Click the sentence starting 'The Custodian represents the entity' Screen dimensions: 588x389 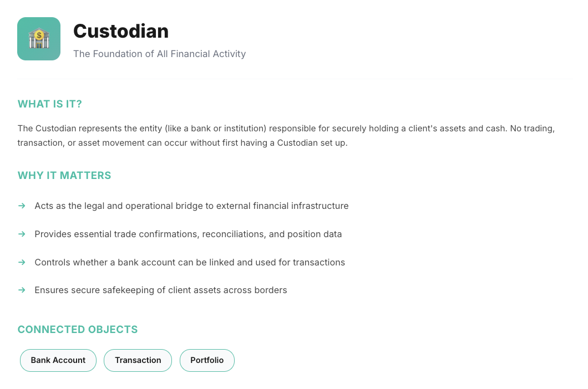[x=166, y=129]
